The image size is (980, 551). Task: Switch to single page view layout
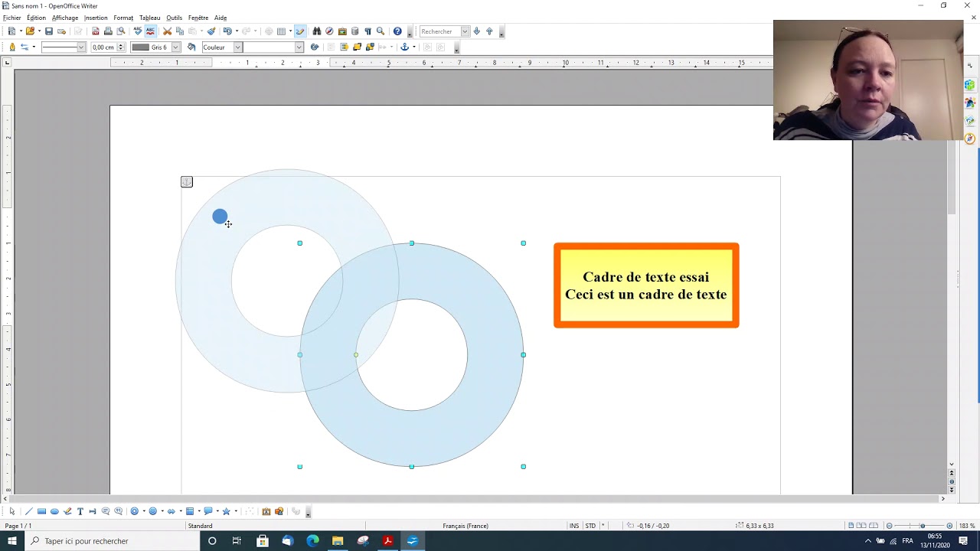pyautogui.click(x=851, y=526)
